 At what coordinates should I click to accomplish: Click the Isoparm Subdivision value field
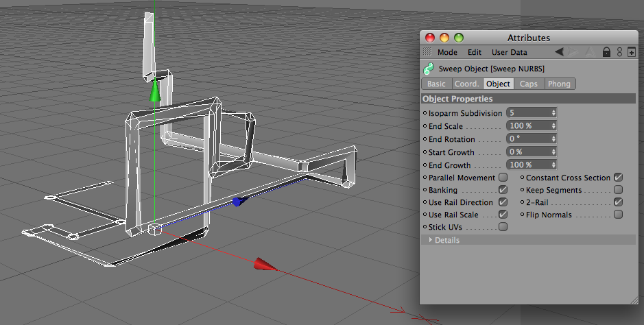coord(529,112)
